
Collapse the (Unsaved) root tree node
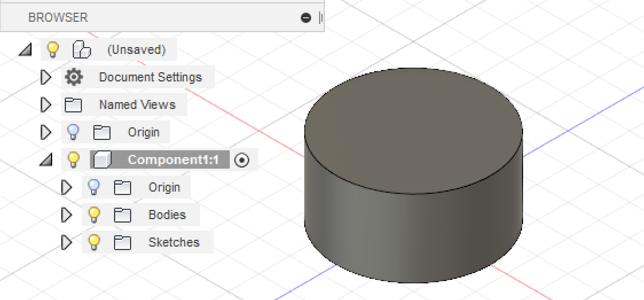pyautogui.click(x=25, y=50)
